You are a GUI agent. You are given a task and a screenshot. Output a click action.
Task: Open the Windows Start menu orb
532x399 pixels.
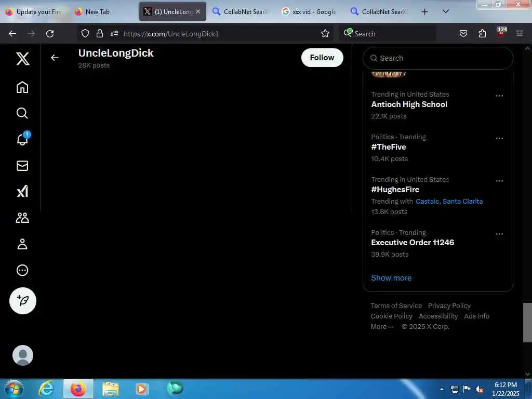(x=14, y=389)
